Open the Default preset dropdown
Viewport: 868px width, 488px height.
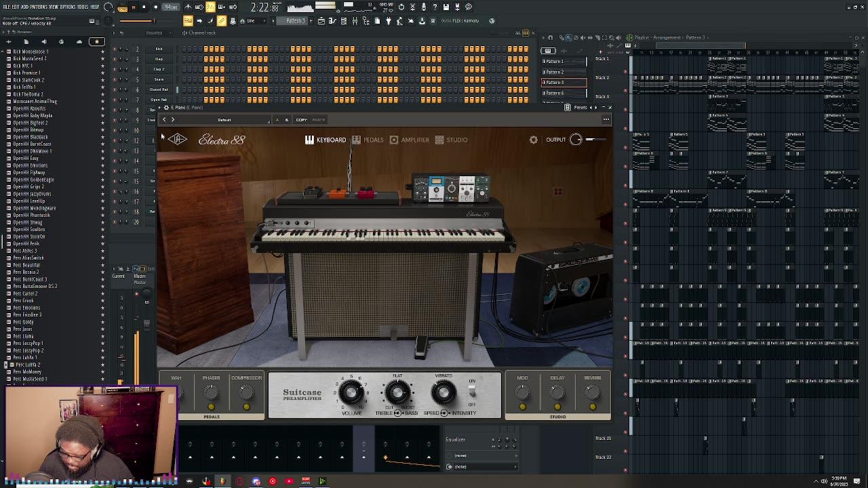click(224, 120)
